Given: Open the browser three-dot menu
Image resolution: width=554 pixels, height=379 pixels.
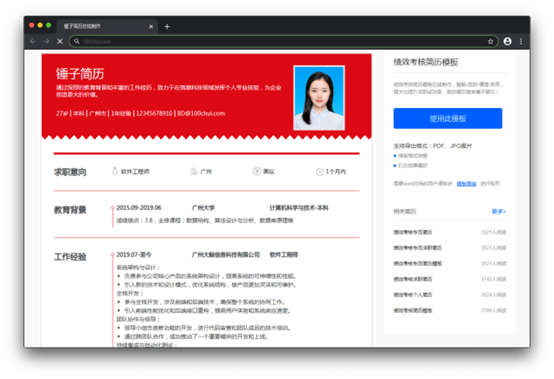Looking at the screenshot, I should click(x=521, y=41).
